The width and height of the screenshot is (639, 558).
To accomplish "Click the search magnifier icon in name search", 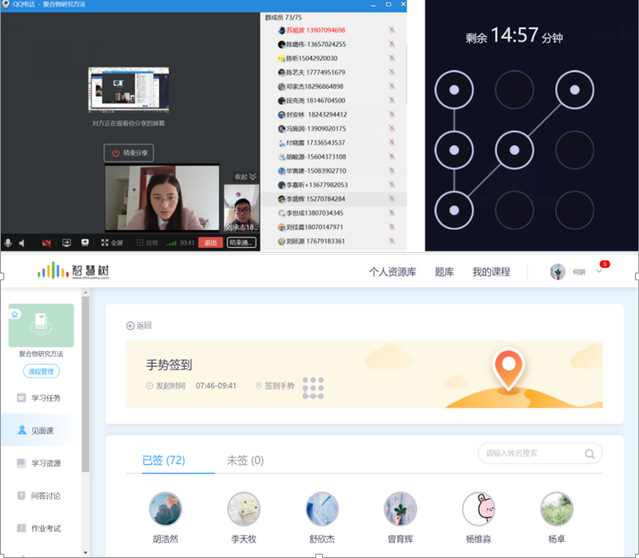I will pos(590,453).
